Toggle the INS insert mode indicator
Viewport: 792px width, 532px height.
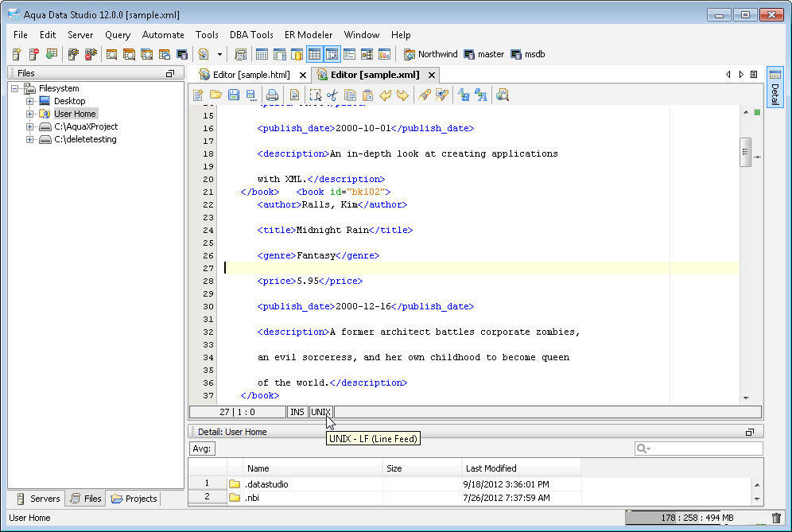pyautogui.click(x=297, y=412)
